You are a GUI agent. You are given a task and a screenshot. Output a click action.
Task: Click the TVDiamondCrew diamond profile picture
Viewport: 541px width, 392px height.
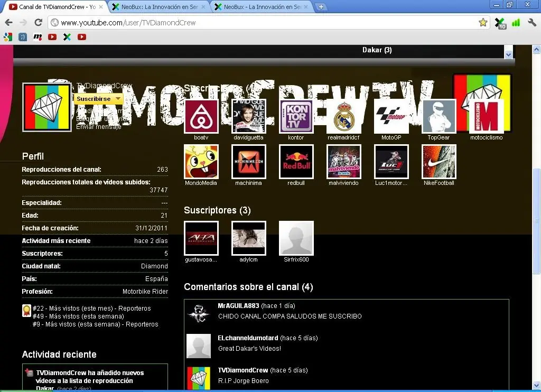point(47,107)
